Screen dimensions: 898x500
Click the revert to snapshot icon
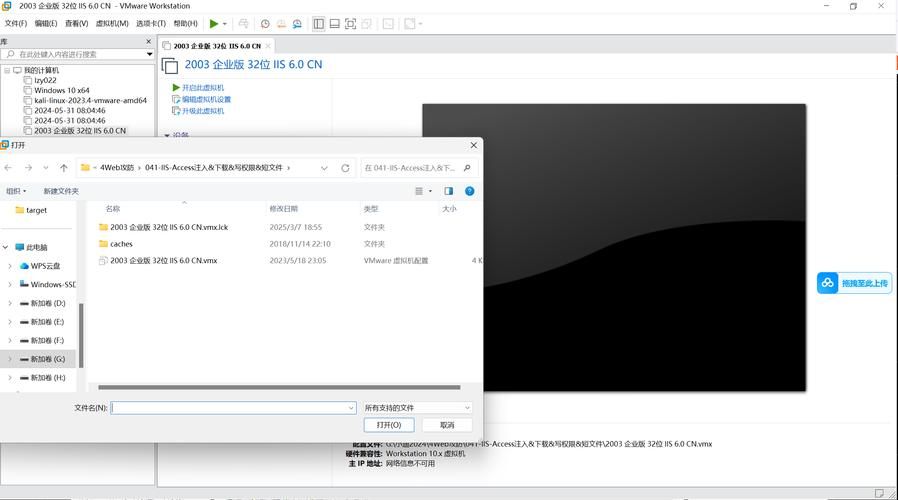coord(281,24)
